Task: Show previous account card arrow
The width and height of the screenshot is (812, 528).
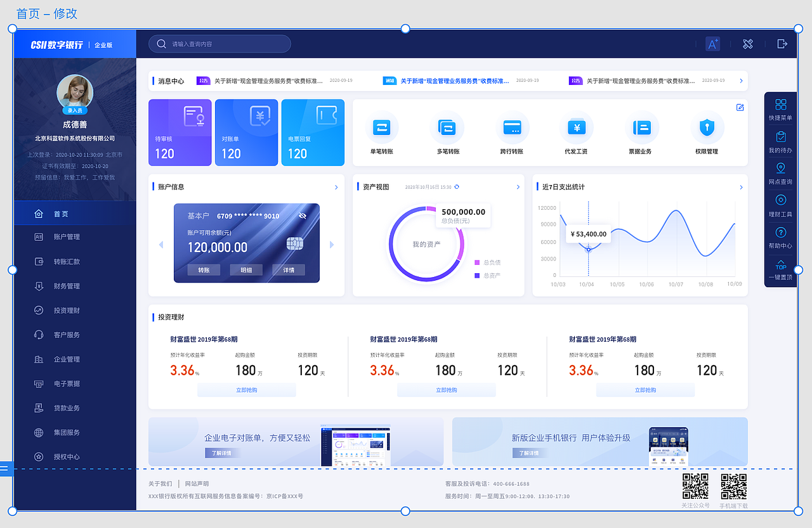Action: tap(161, 245)
